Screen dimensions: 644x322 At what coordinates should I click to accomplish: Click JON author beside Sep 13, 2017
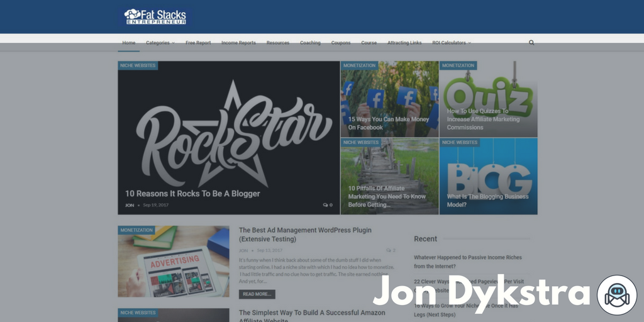point(243,250)
